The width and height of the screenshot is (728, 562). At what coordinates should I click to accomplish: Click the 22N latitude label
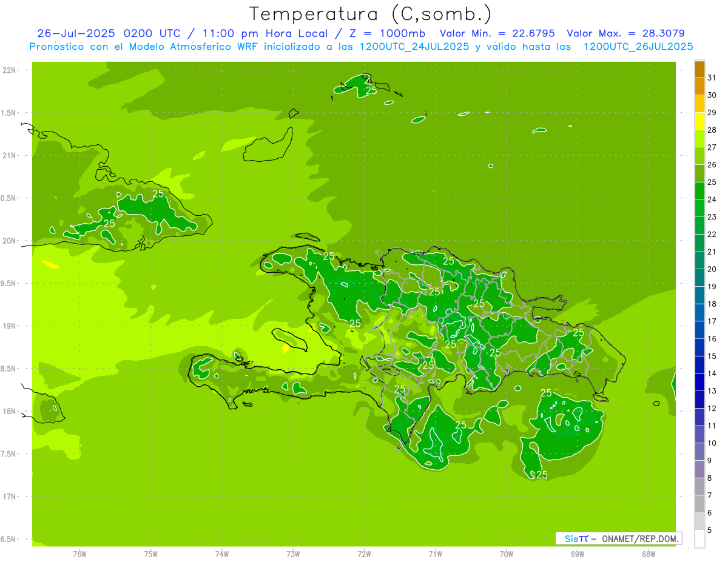(x=10, y=70)
